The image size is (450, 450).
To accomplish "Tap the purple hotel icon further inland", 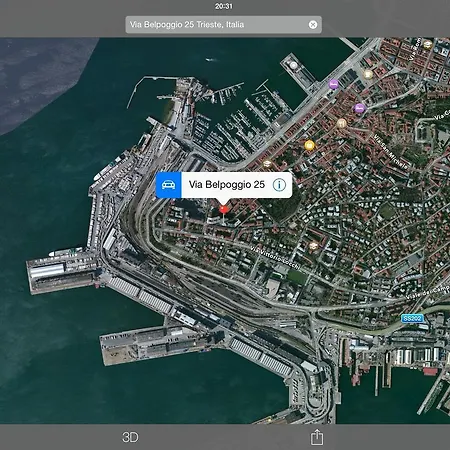I will click(x=359, y=108).
